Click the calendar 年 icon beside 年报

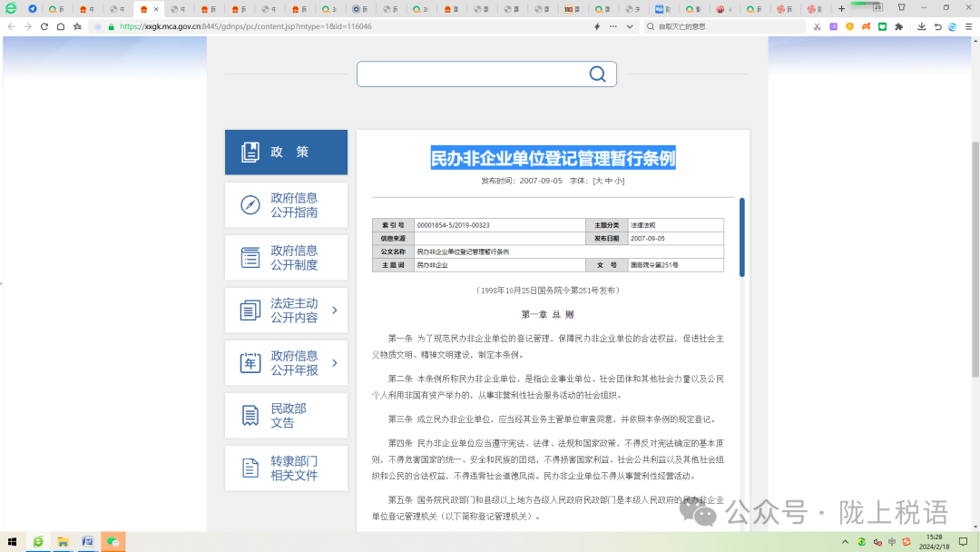click(250, 362)
